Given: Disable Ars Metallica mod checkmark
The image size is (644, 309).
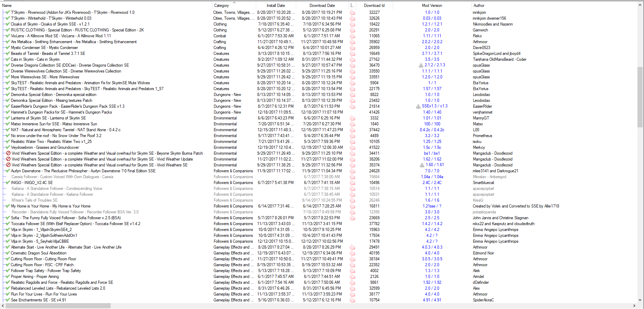Looking at the screenshot, I should (x=8, y=42).
